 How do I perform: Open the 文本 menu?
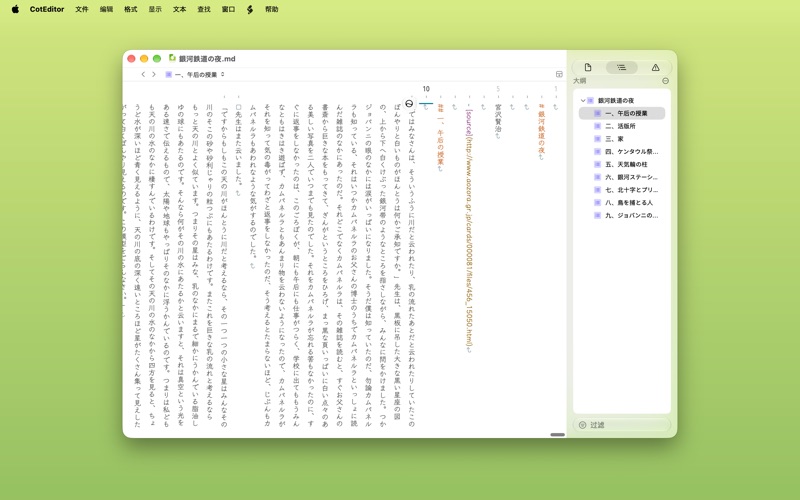coord(180,9)
